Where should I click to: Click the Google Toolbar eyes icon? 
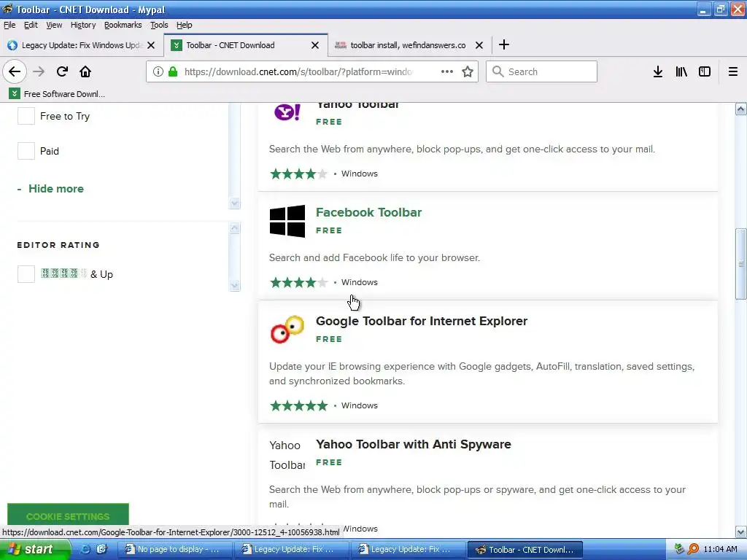(287, 329)
